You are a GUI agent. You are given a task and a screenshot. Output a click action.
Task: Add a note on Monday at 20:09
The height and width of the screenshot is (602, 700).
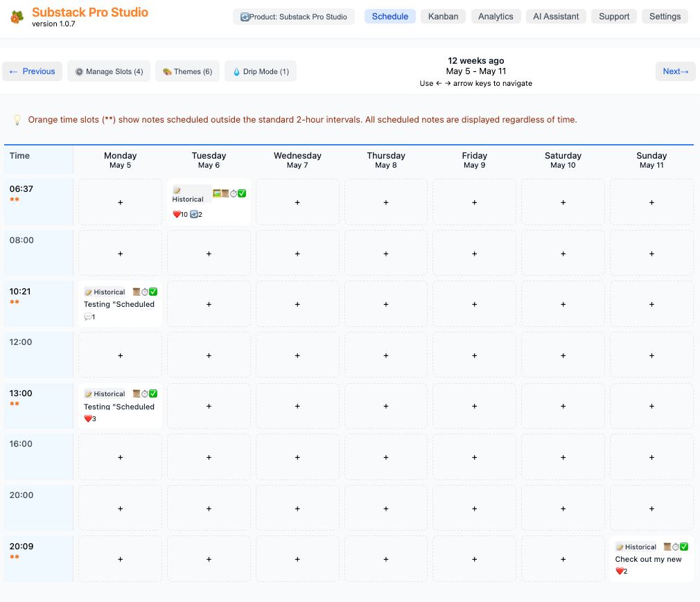point(120,559)
